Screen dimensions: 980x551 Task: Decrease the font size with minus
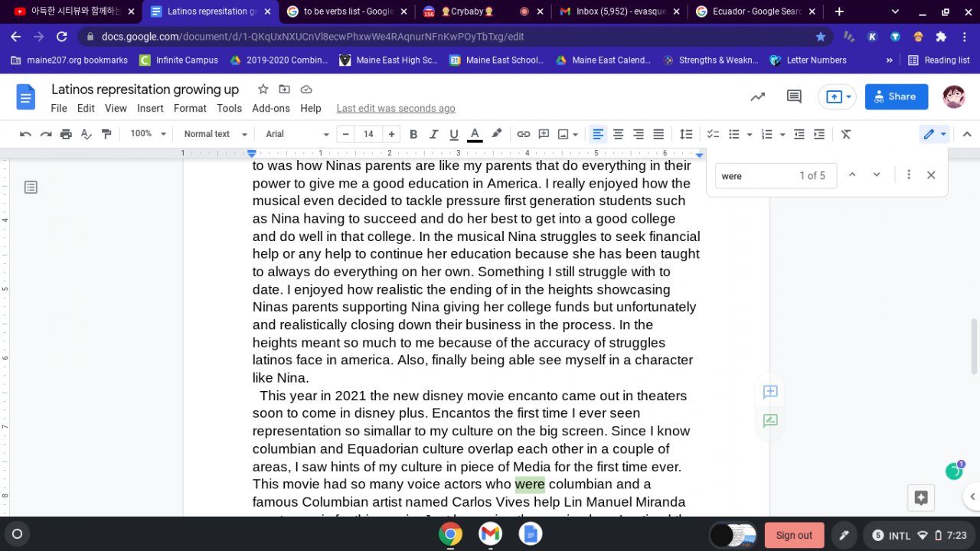tap(345, 134)
